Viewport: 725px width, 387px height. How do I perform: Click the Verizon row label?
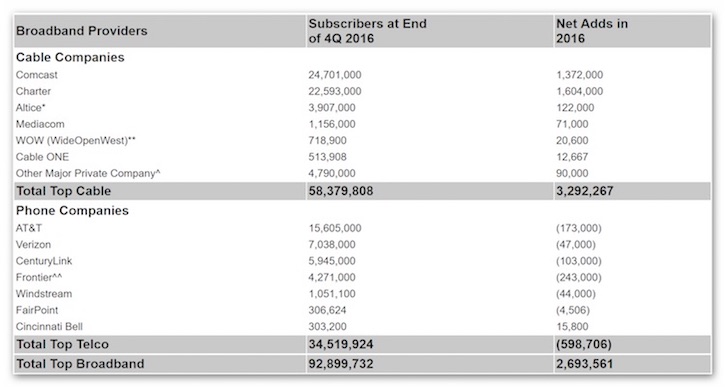coord(33,245)
